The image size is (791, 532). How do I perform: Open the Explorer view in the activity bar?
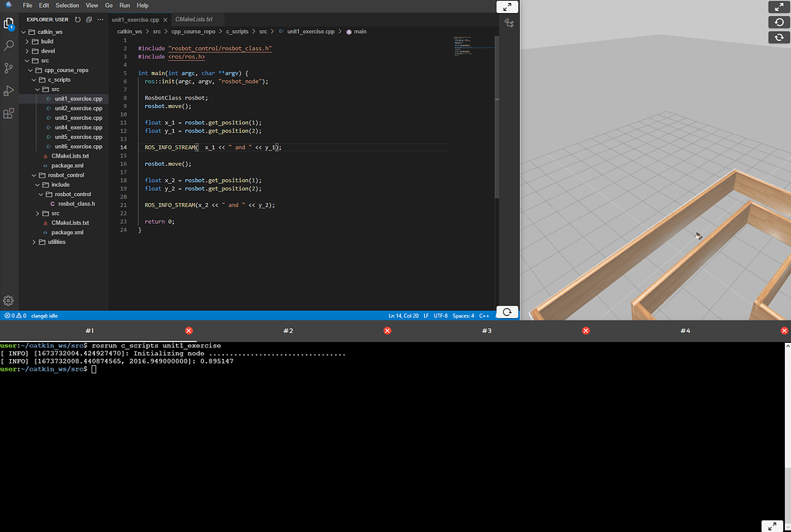[x=9, y=23]
